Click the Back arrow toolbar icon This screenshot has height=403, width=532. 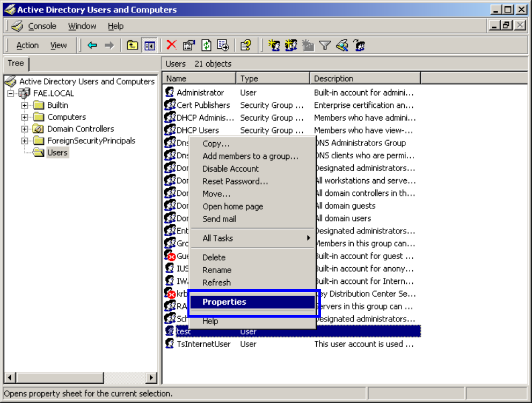(92, 45)
